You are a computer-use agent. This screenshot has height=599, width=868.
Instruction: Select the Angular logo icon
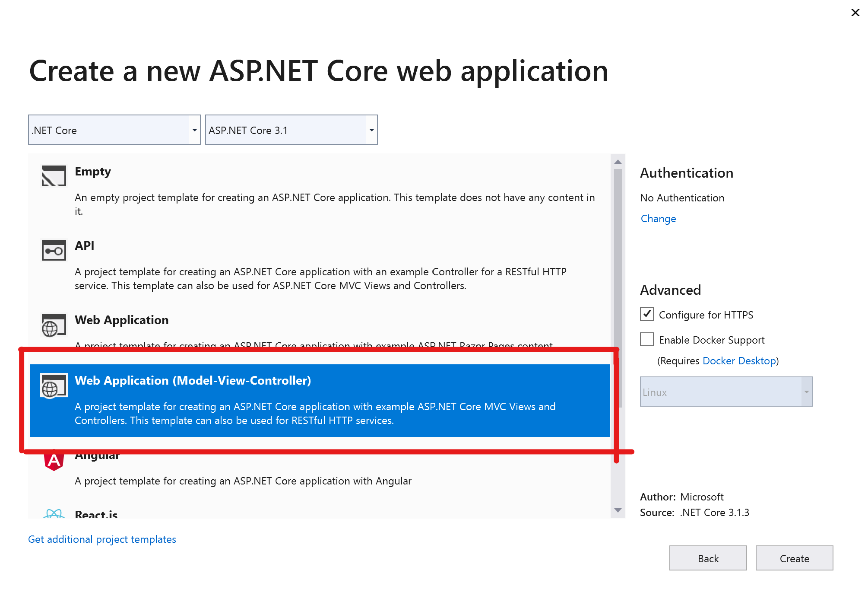[54, 460]
